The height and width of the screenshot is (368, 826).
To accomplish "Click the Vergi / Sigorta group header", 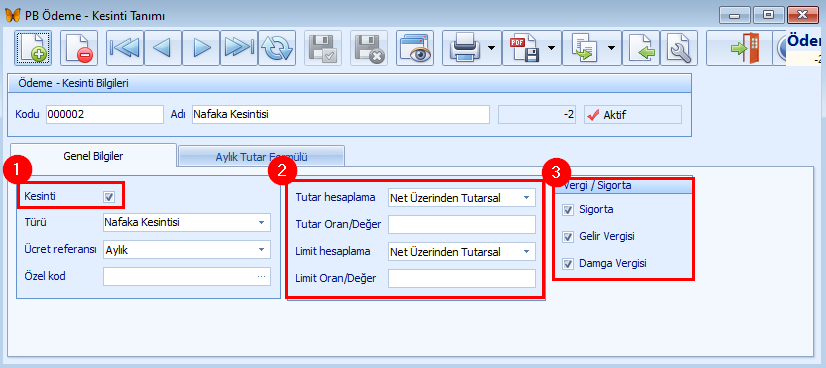I will 624,185.
